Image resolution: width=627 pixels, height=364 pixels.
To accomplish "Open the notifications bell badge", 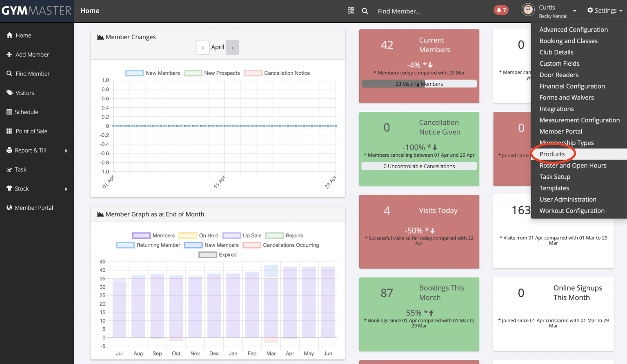I will point(501,10).
